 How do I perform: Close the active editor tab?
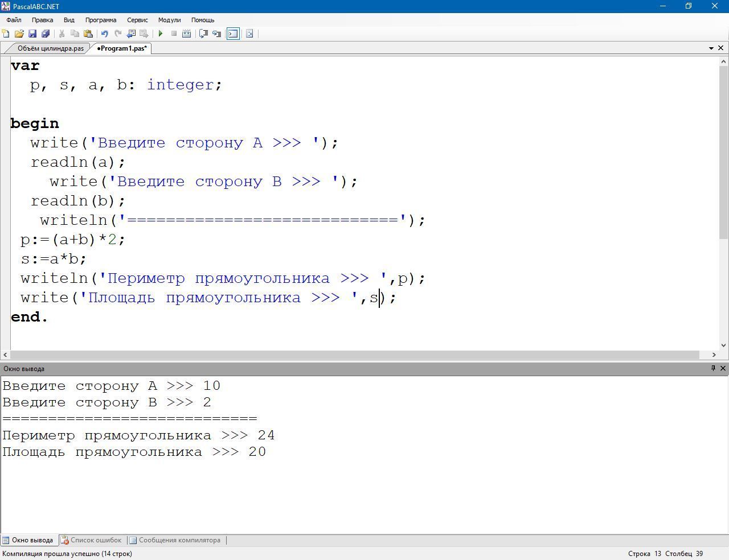(x=721, y=48)
